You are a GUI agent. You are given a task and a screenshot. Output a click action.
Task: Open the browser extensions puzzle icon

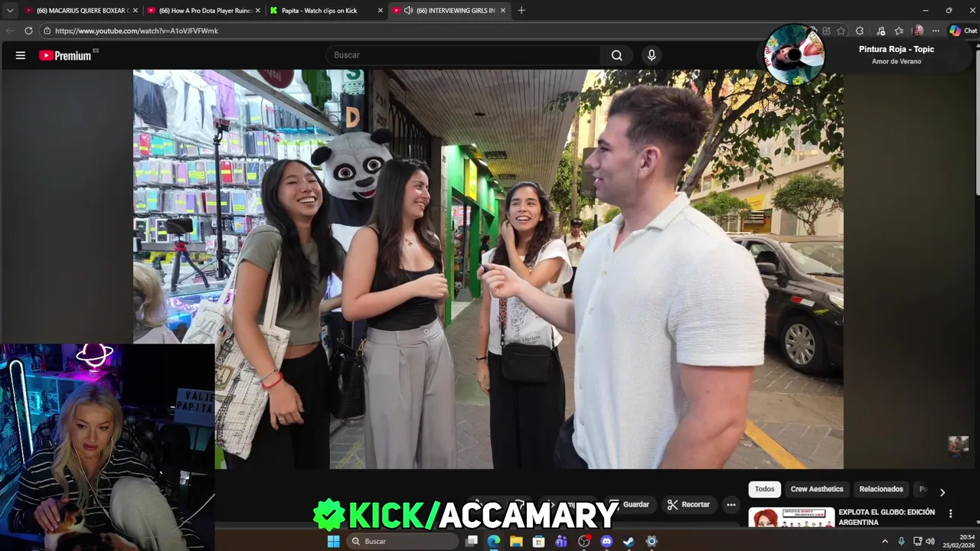pos(860,31)
